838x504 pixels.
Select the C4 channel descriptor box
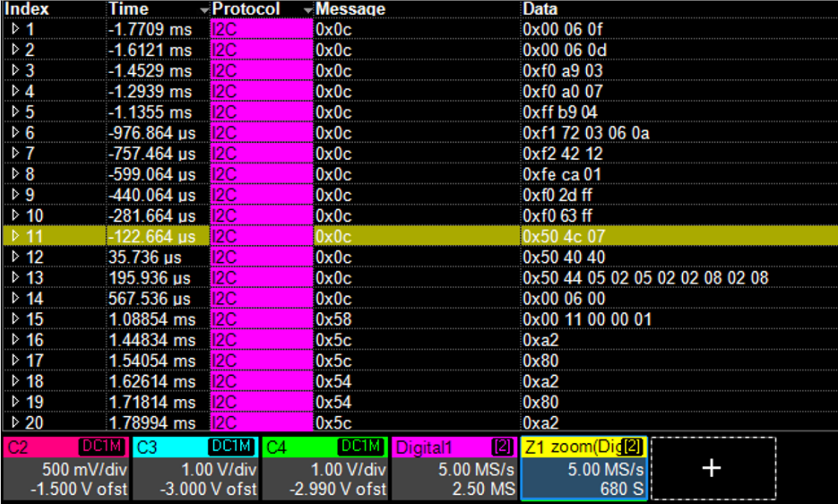point(325,468)
